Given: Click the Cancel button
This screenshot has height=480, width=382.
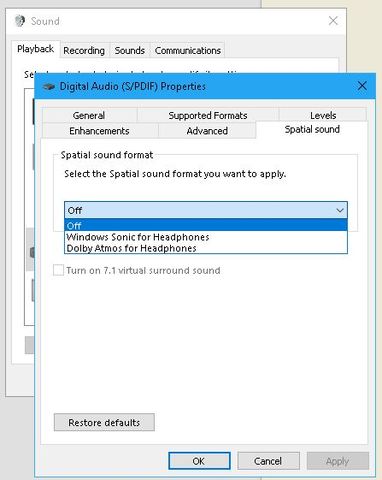Looking at the screenshot, I should click(x=268, y=461).
